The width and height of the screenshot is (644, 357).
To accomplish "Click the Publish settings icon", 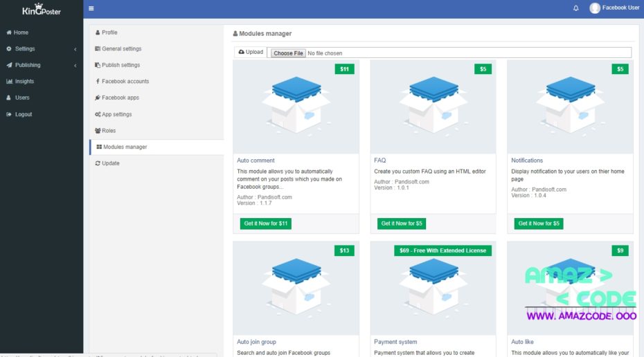I will 98,65.
